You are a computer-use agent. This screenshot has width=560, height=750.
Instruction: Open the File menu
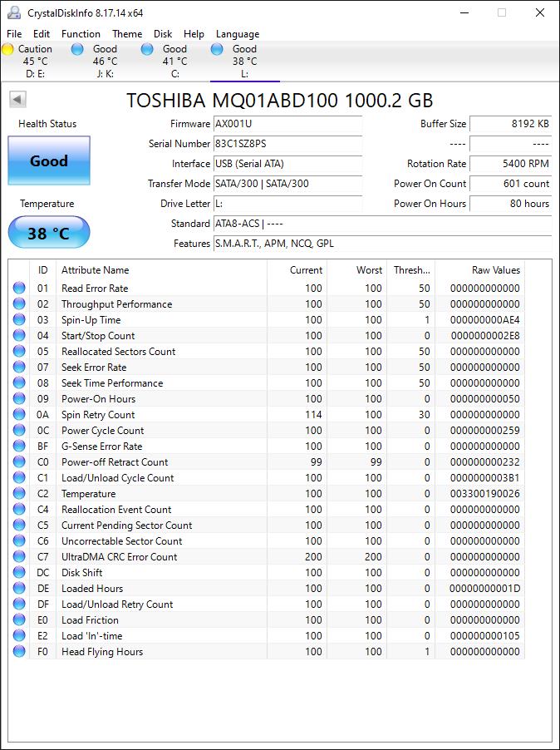14,34
